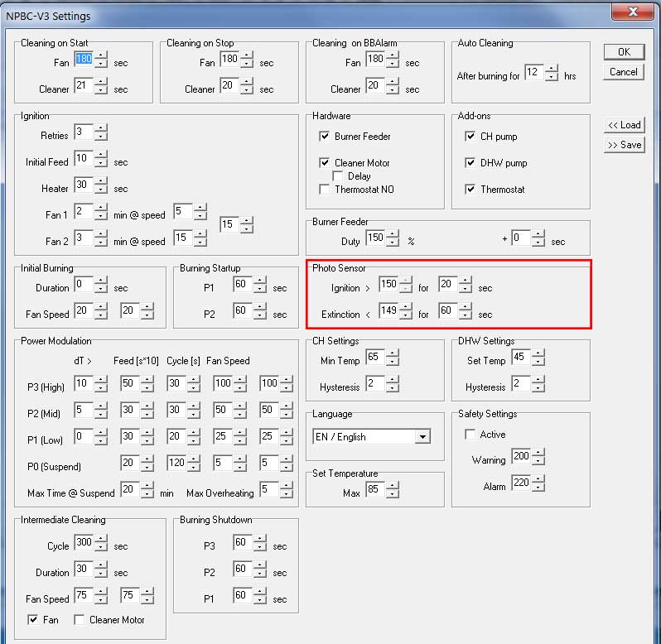Increase Photo Sensor Ignition threshold

coord(406,281)
